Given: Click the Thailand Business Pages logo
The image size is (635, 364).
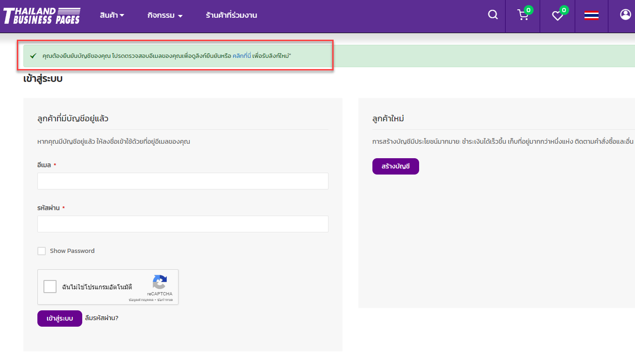Looking at the screenshot, I should [x=42, y=15].
